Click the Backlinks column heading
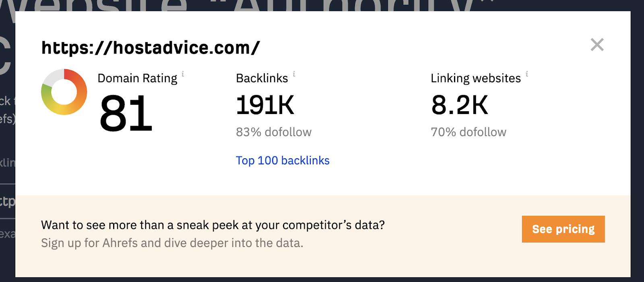The height and width of the screenshot is (282, 644). click(x=262, y=78)
